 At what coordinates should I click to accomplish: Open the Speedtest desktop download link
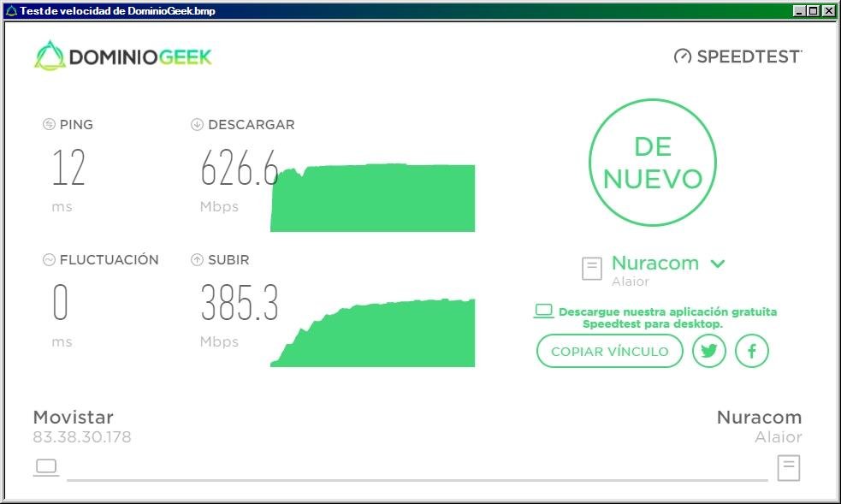pos(667,317)
